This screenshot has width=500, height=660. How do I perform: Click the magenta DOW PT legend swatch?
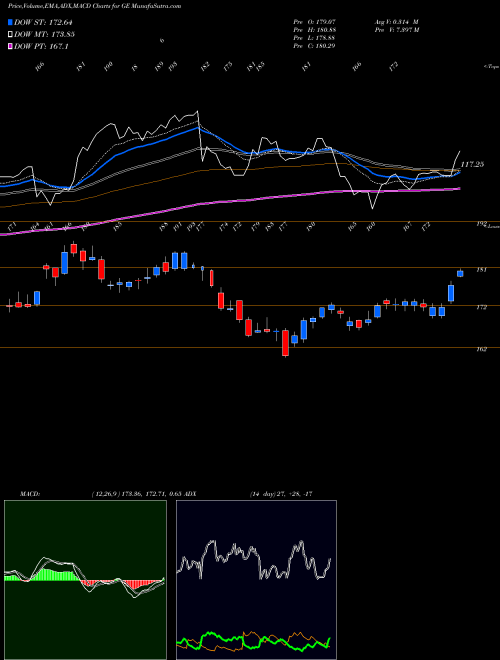11,47
